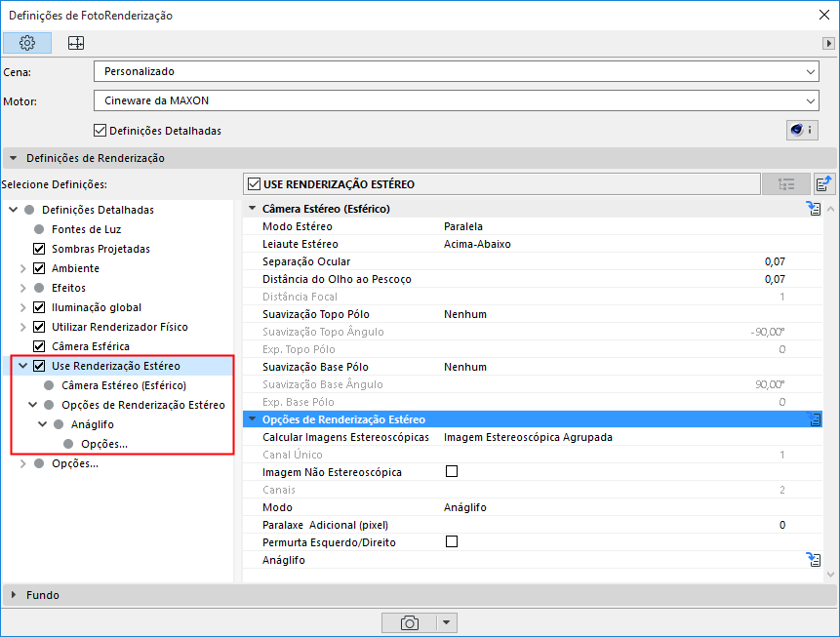
Task: Open the gear settings tab
Action: (x=27, y=43)
